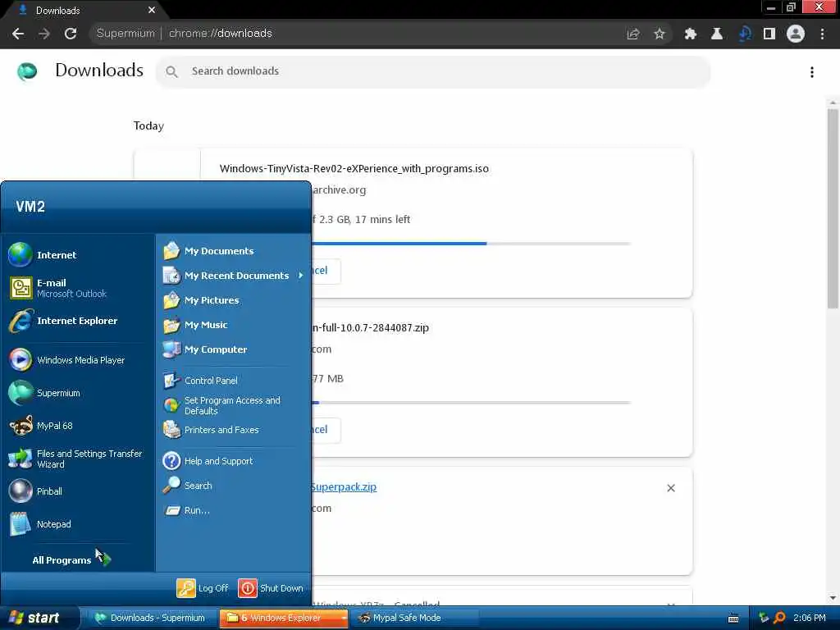Launch Windows Media Player
The image size is (840, 630).
67,360
